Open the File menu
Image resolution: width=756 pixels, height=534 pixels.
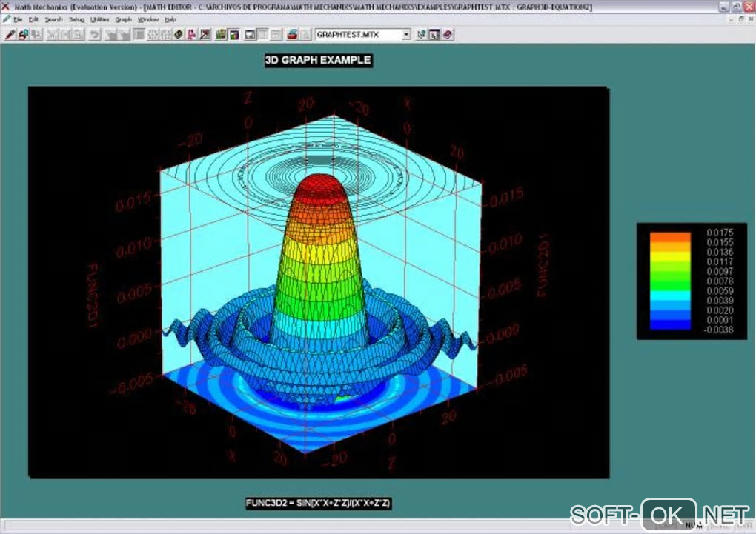tap(18, 20)
